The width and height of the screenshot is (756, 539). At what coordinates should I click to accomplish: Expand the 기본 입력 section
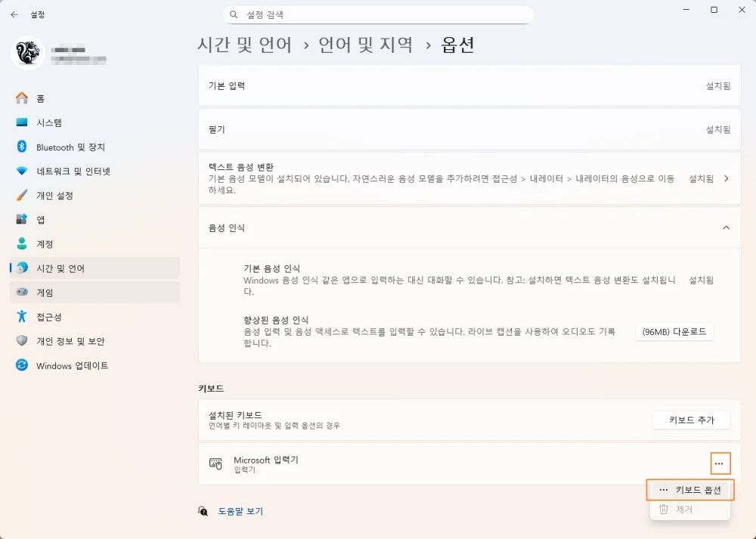click(469, 85)
